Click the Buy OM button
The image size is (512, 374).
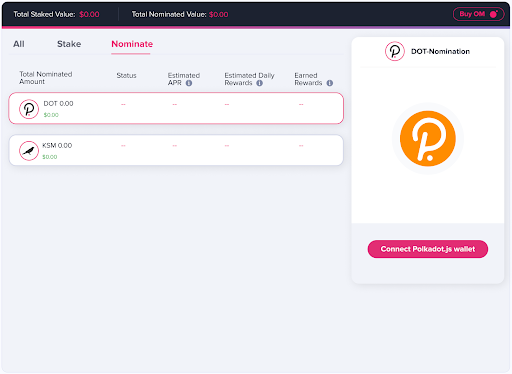pos(478,14)
